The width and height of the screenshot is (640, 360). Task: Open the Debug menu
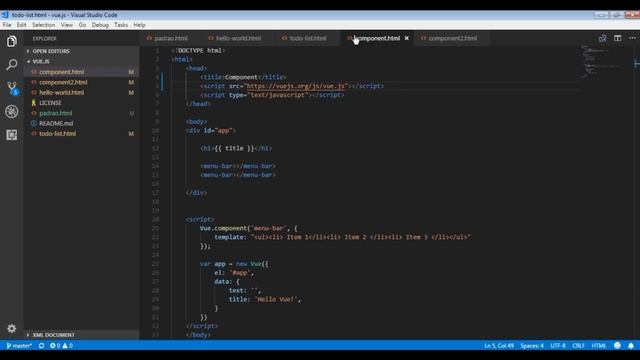100,25
